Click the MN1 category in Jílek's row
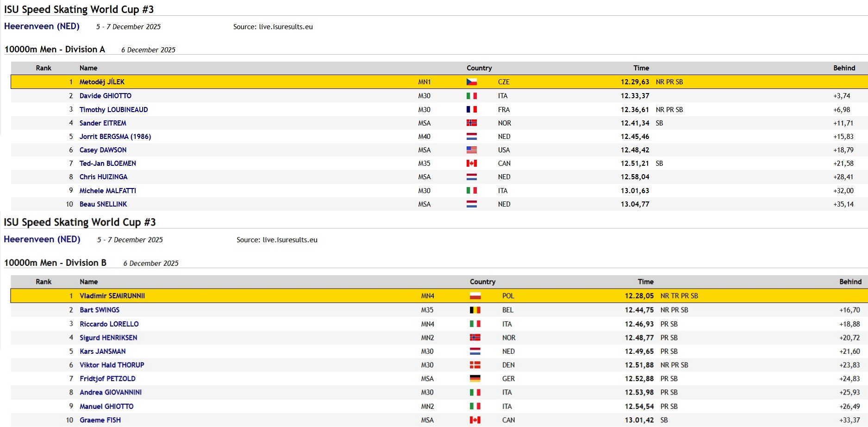868x427 pixels. pyautogui.click(x=425, y=82)
